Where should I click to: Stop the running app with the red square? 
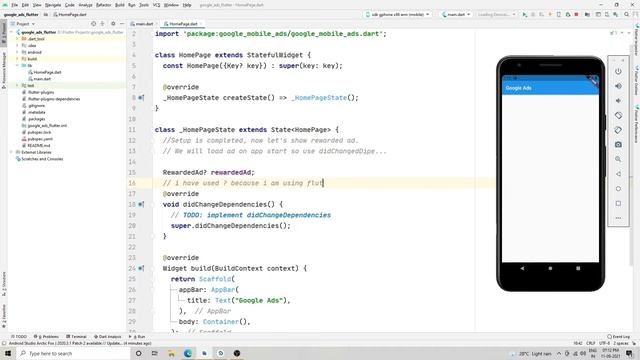(x=576, y=15)
